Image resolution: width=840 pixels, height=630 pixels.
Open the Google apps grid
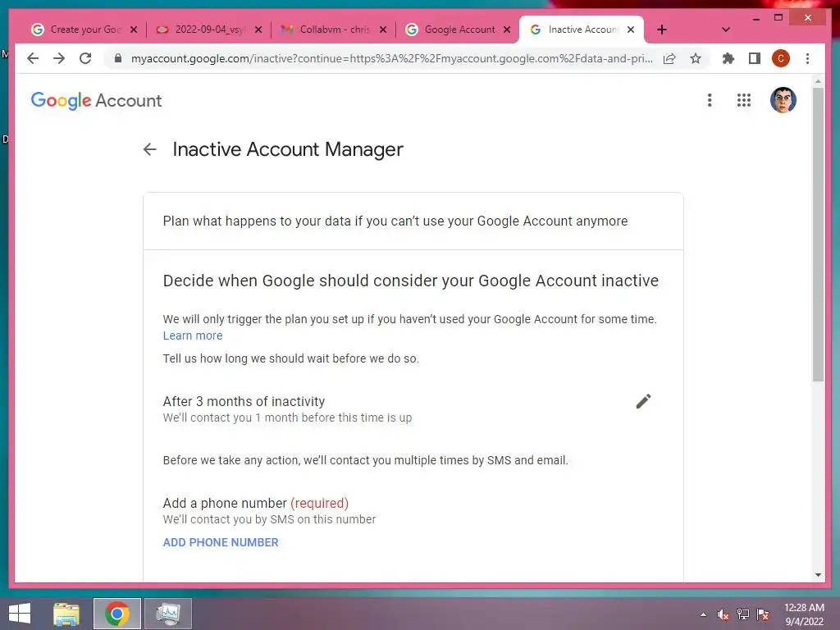pyautogui.click(x=743, y=100)
